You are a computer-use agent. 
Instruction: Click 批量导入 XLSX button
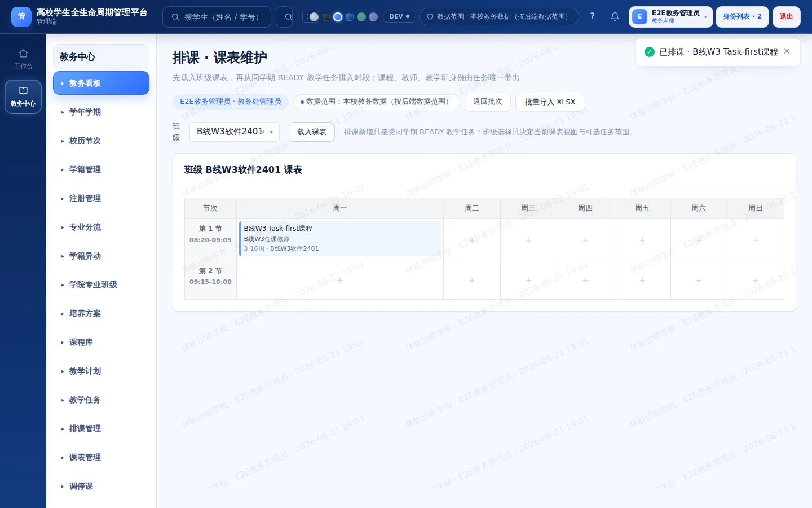pyautogui.click(x=550, y=102)
